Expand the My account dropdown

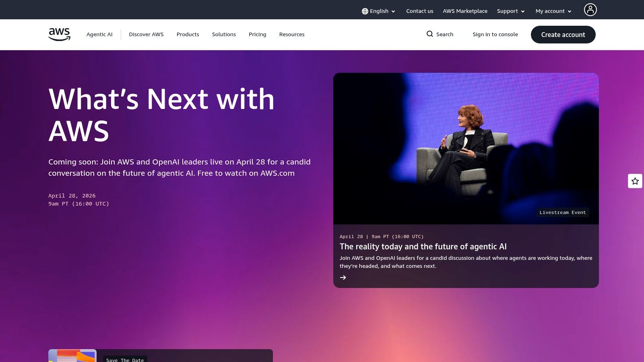pos(553,11)
